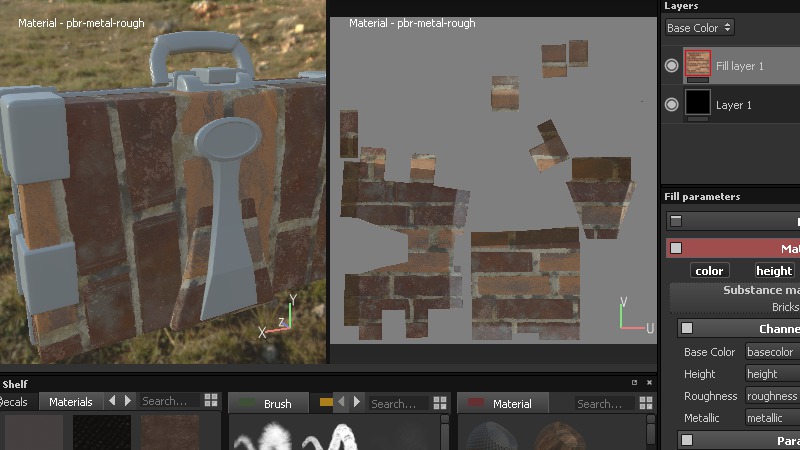Open the Base Color channel dropdown in Layers
This screenshot has height=450, width=800.
[699, 28]
